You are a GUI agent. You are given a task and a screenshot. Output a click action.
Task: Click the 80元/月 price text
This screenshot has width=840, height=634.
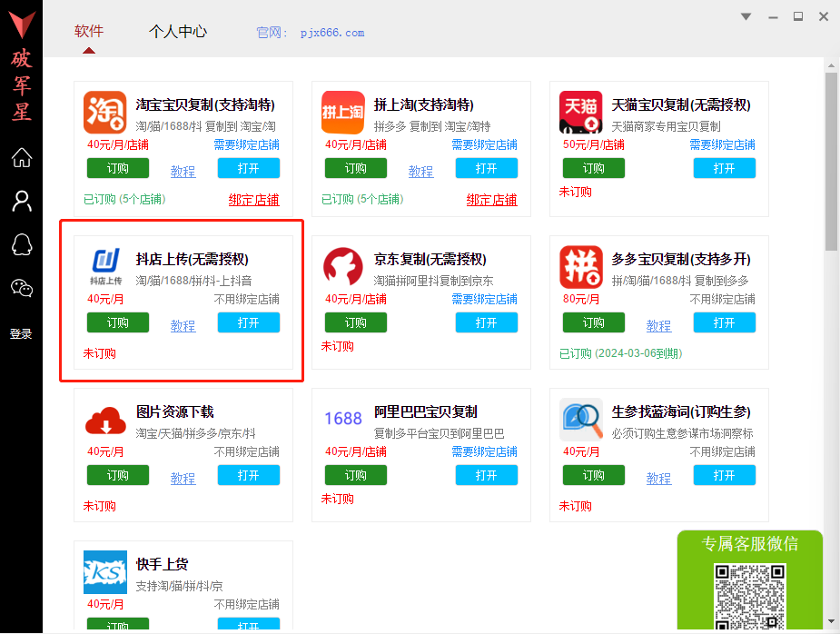[x=581, y=299]
